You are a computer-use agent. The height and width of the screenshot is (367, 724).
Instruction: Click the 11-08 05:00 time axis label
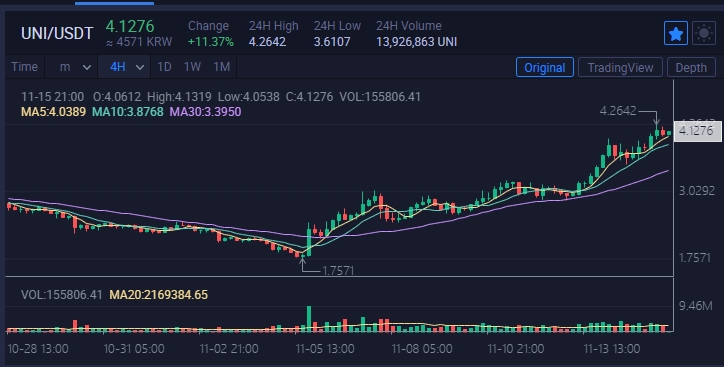(422, 349)
